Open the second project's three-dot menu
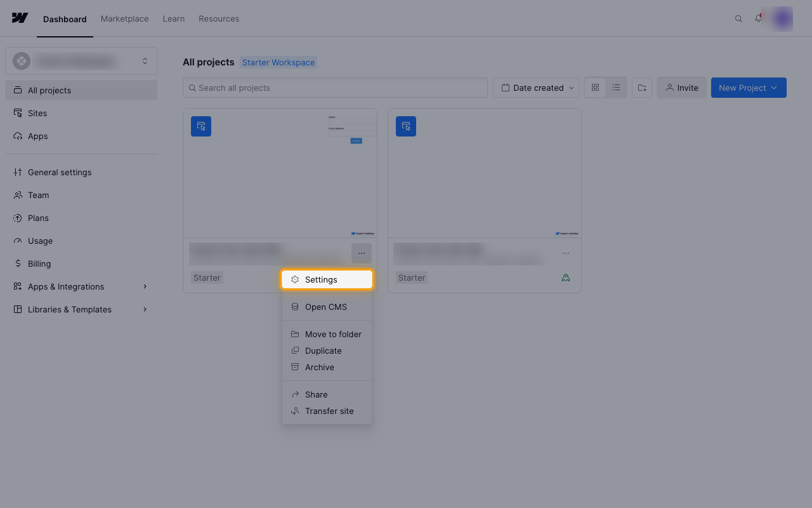 [x=566, y=253]
